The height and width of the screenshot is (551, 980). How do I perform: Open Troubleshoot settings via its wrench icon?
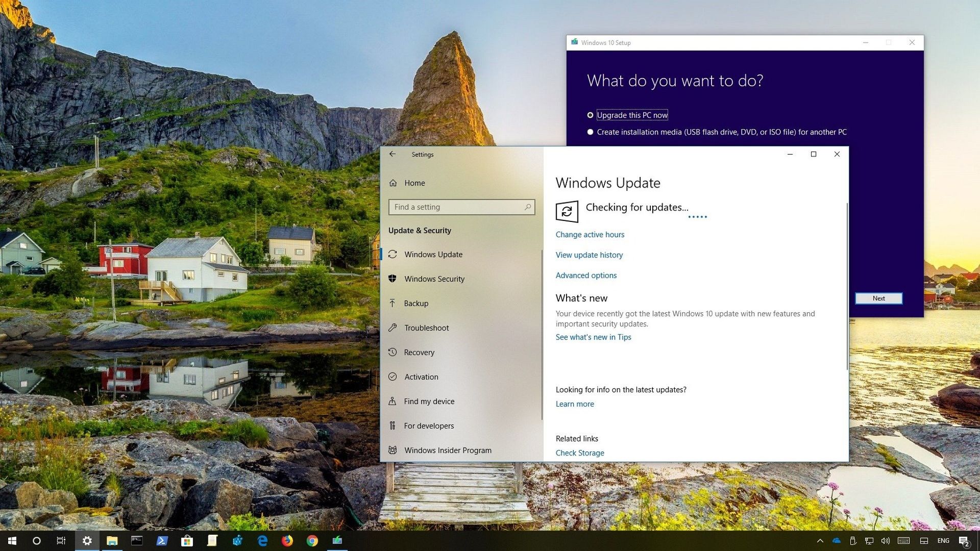coord(392,328)
